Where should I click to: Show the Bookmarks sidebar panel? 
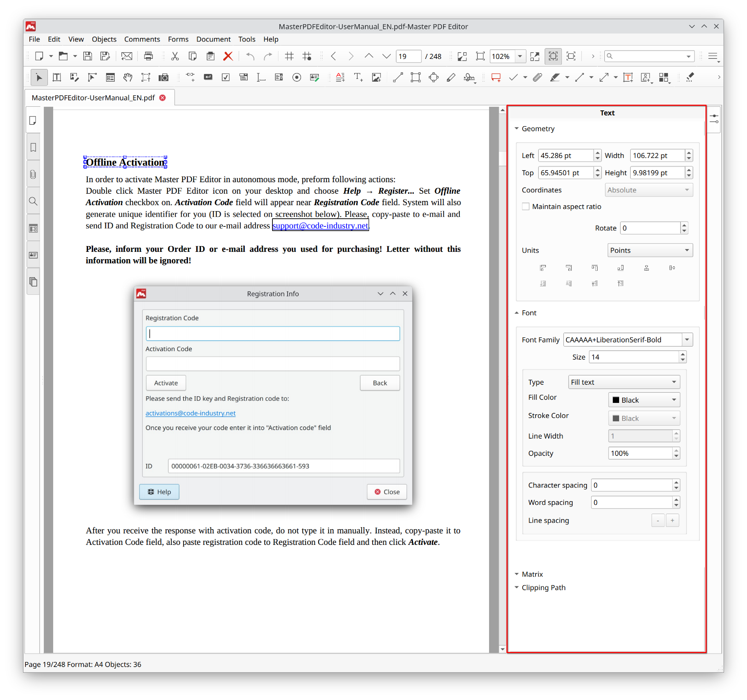(x=33, y=147)
